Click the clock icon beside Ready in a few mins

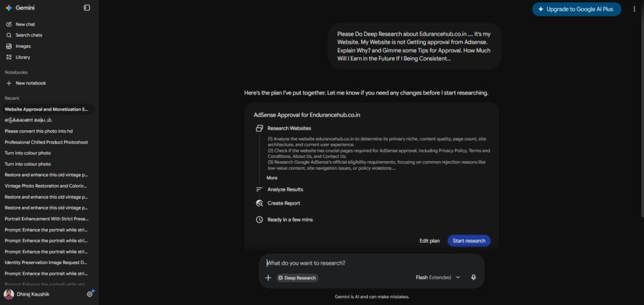259,219
